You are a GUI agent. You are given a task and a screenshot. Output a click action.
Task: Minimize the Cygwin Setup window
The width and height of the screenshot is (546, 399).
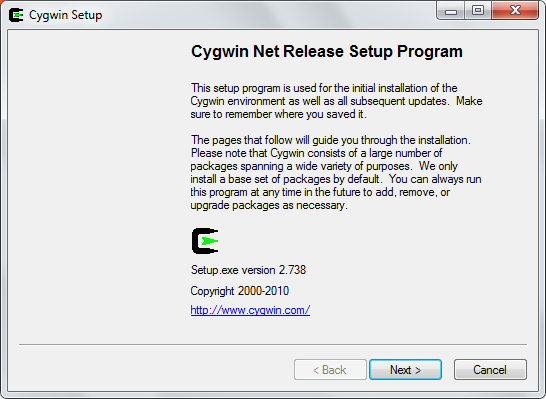pyautogui.click(x=450, y=11)
